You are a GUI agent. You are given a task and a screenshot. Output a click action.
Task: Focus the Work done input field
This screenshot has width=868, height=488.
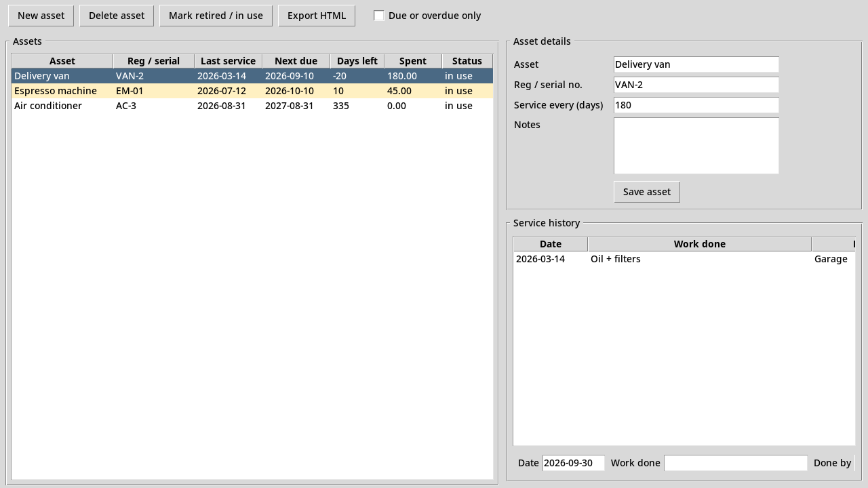tap(736, 463)
